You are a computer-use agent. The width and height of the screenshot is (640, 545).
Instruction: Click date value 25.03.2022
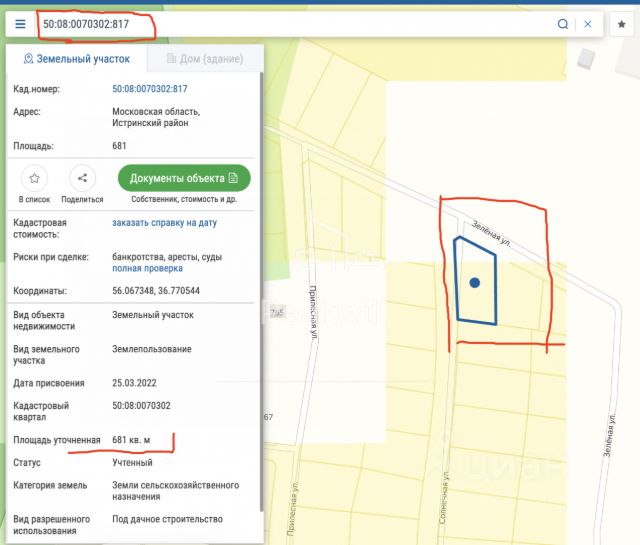click(x=134, y=383)
